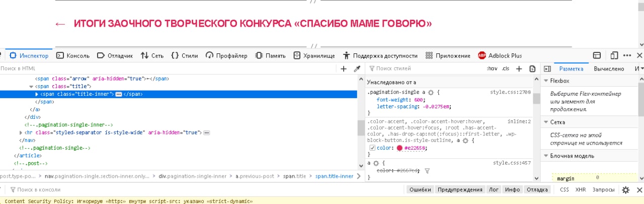Image resolution: width=644 pixels, height=204 pixels.
Task: Click plus icon to create new node
Action: [x=344, y=69]
